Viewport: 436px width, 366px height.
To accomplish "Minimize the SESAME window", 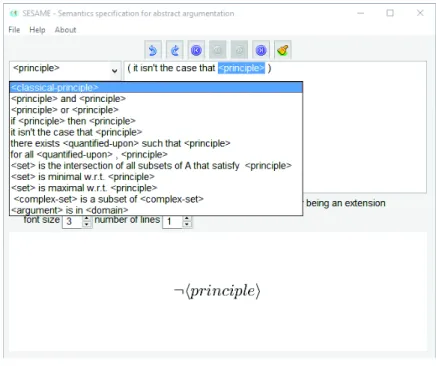I will pos(360,13).
